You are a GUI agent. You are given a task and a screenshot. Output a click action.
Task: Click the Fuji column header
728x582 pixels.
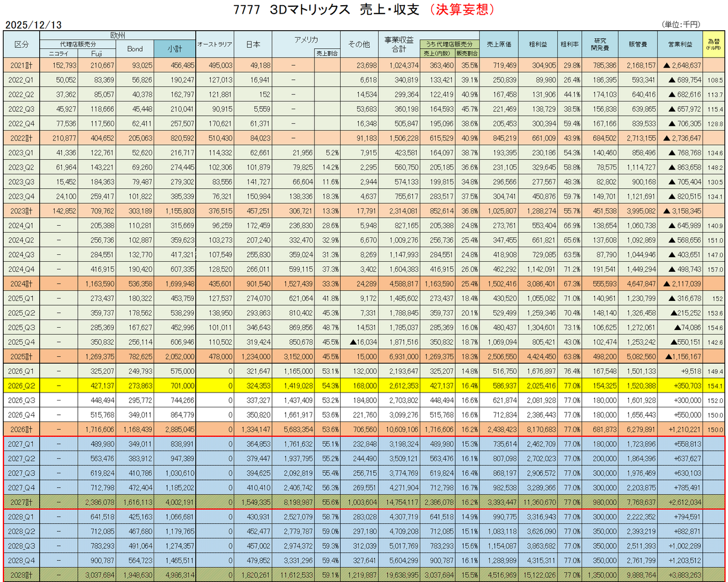click(97, 53)
